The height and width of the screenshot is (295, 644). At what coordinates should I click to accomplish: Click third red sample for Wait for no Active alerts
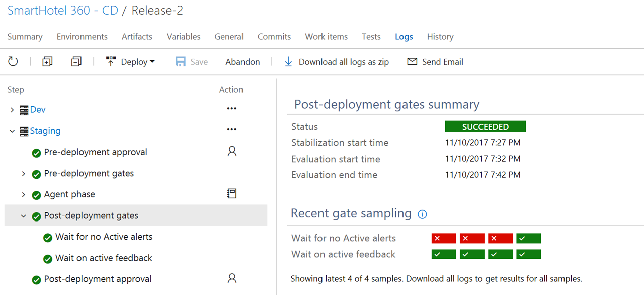click(x=500, y=238)
